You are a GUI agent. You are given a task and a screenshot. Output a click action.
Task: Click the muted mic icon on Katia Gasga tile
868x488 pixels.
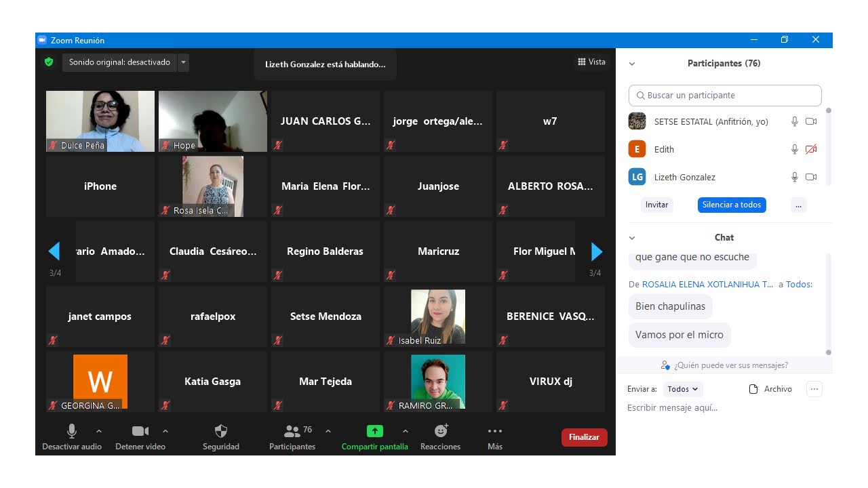point(165,405)
